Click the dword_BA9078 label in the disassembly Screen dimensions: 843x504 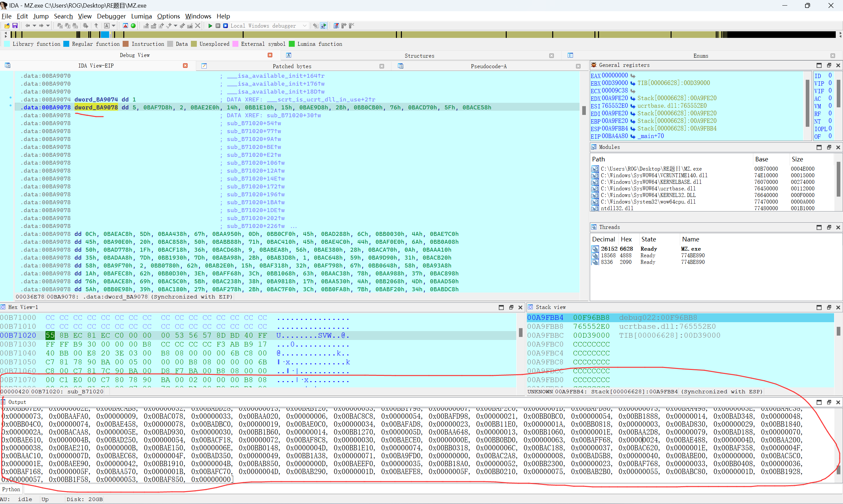pos(96,107)
